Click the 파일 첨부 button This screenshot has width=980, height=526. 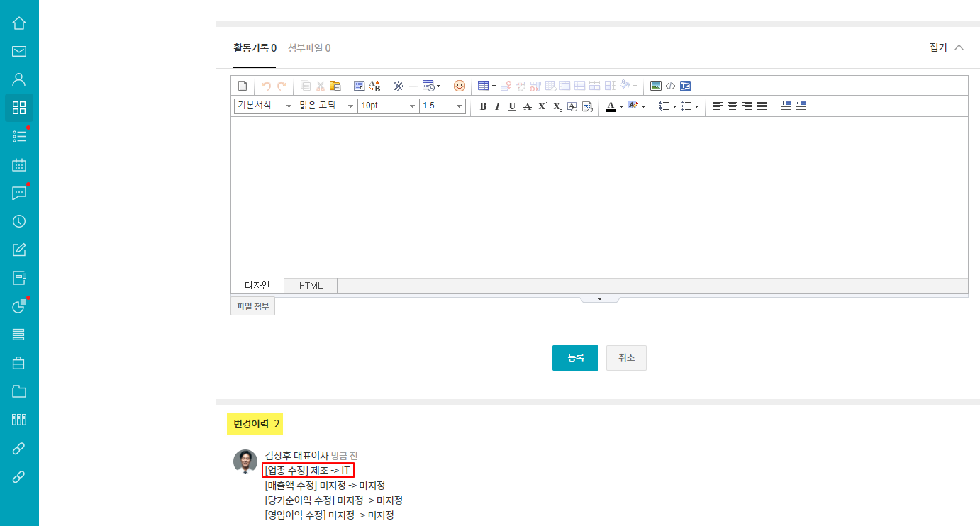coord(252,306)
